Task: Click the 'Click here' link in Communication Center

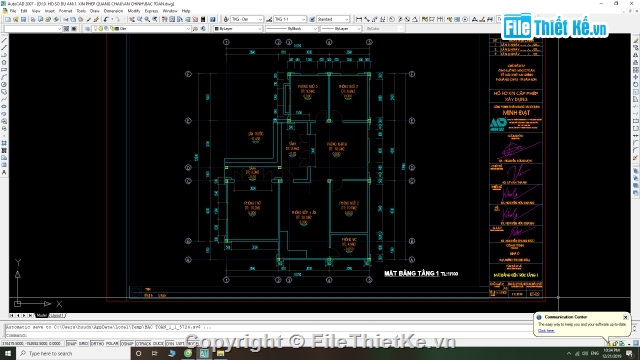Action: tap(546, 331)
